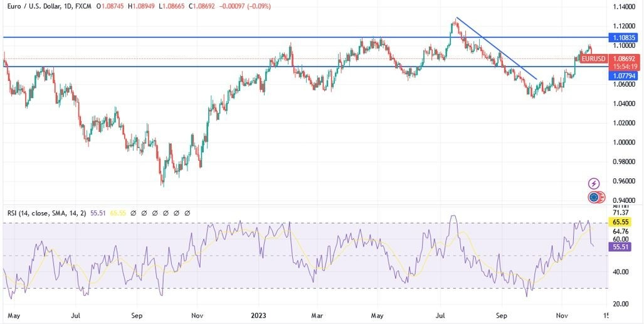Click the 1.06000 price scale label

click(625, 84)
